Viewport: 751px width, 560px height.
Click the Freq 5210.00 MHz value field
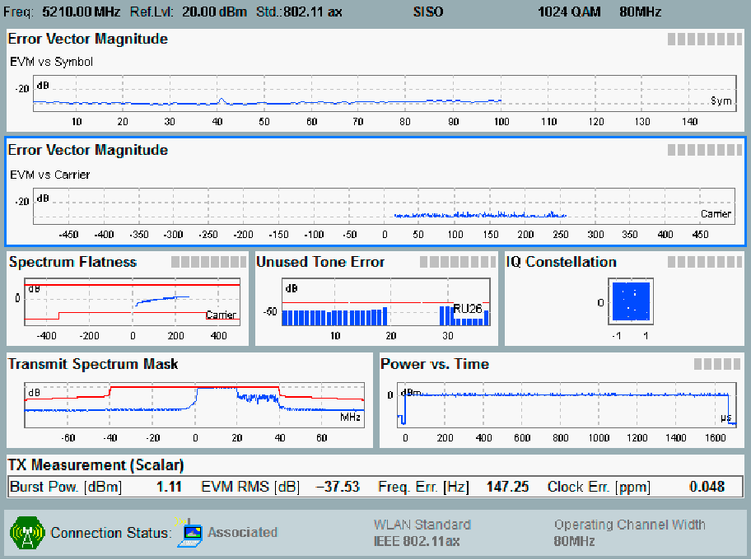tap(80, 12)
